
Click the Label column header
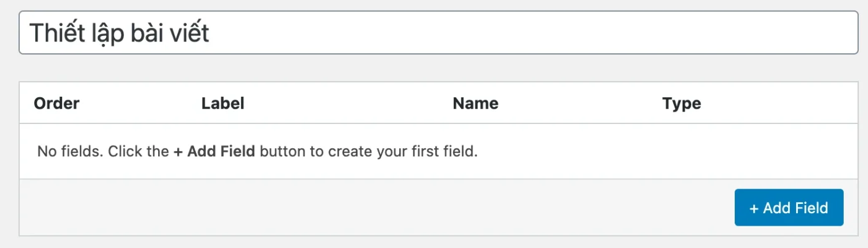click(223, 103)
